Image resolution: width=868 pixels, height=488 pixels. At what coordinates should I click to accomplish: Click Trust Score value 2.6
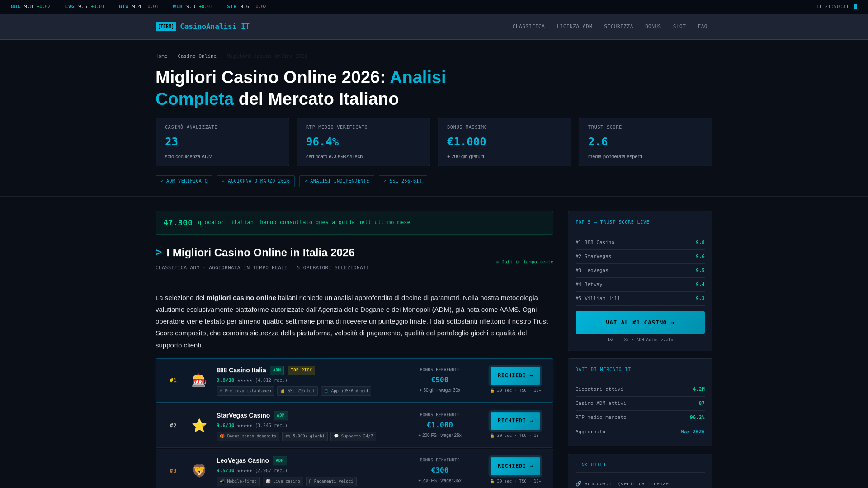click(x=598, y=142)
